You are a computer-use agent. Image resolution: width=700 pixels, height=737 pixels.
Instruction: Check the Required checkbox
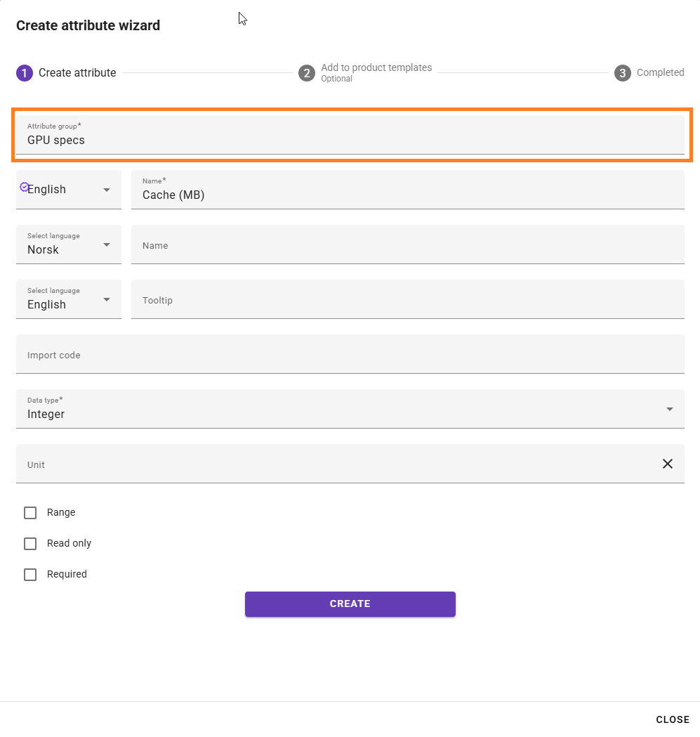(30, 575)
